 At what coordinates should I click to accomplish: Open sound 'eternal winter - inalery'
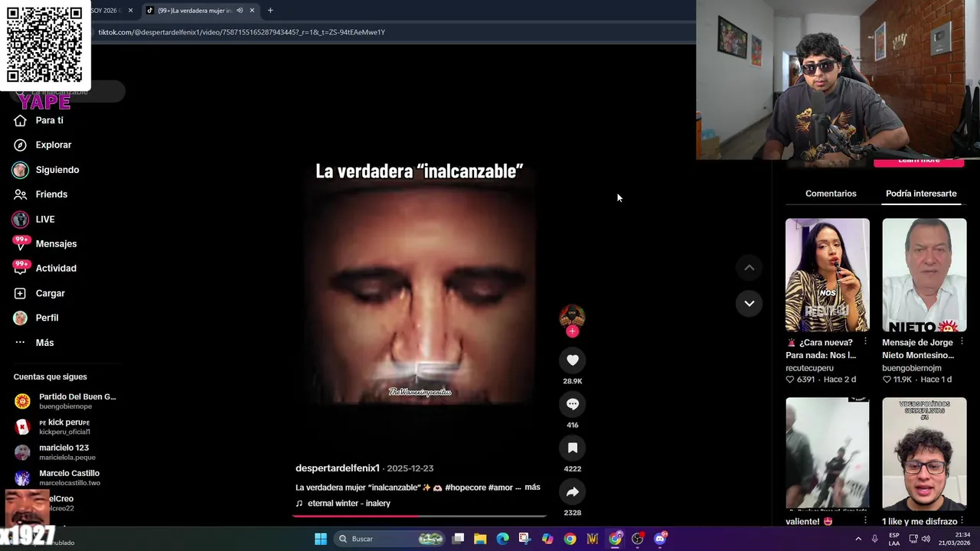[x=348, y=504]
